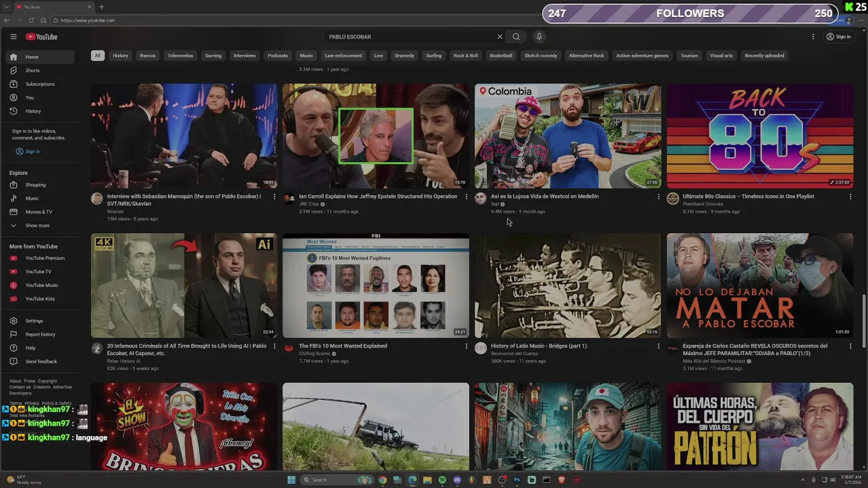Image resolution: width=868 pixels, height=488 pixels.
Task: Open Photoshop from the taskbar
Action: click(517, 480)
